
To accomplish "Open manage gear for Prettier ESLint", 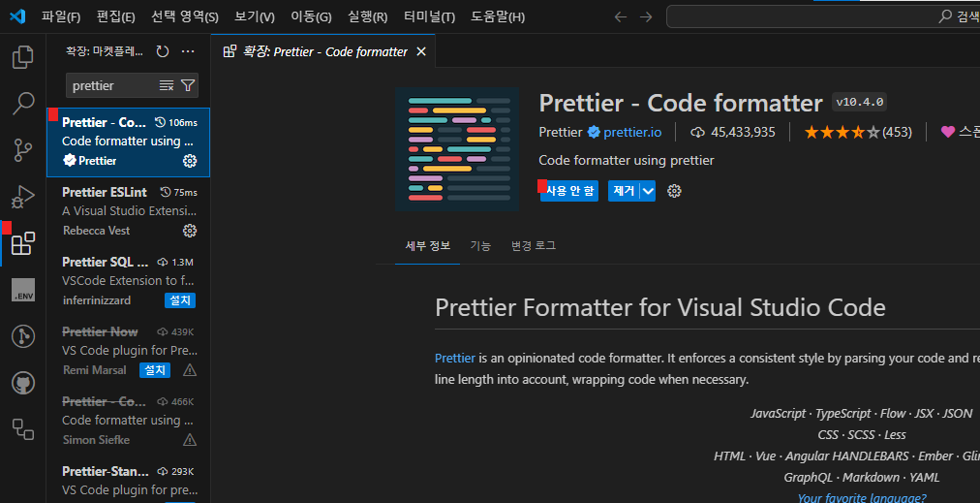I will [x=190, y=231].
